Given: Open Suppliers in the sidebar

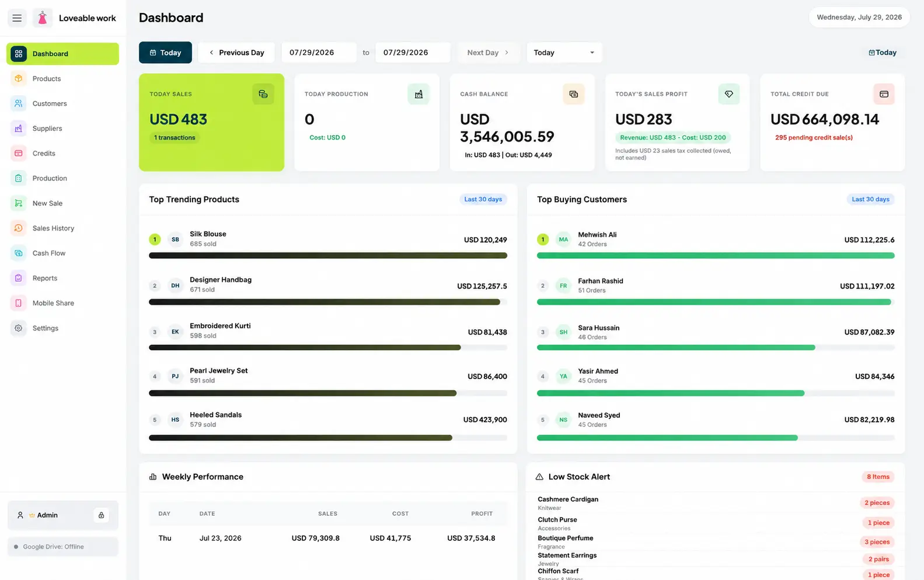Looking at the screenshot, I should coord(62,128).
